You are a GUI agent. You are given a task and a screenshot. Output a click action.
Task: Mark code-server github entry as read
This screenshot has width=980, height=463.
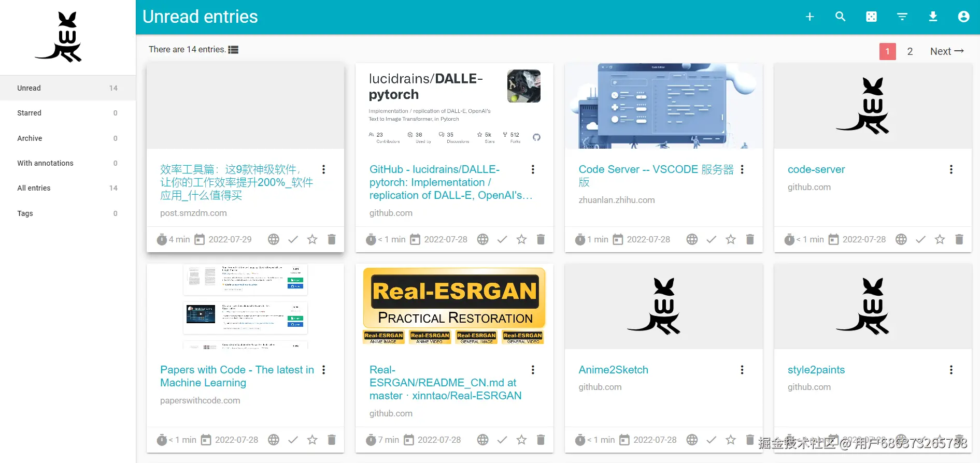(920, 239)
